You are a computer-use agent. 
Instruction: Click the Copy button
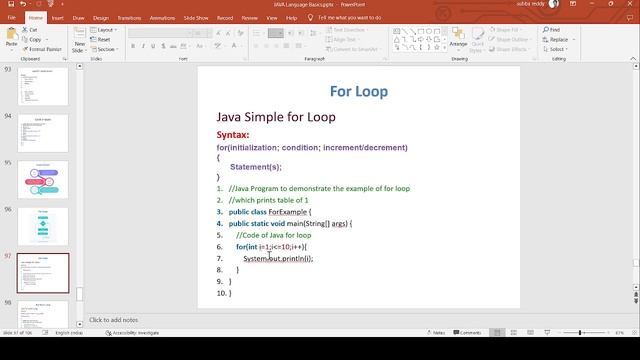tap(32, 40)
